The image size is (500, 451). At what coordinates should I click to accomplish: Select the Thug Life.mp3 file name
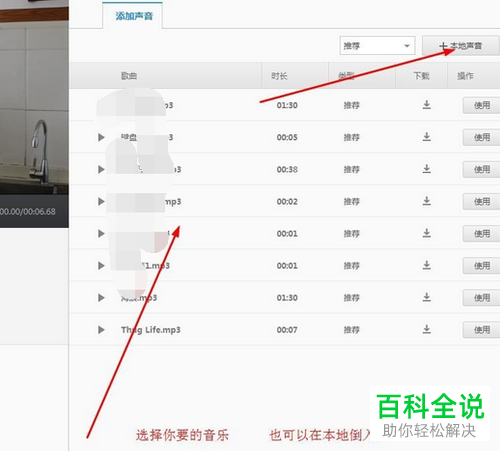151,330
